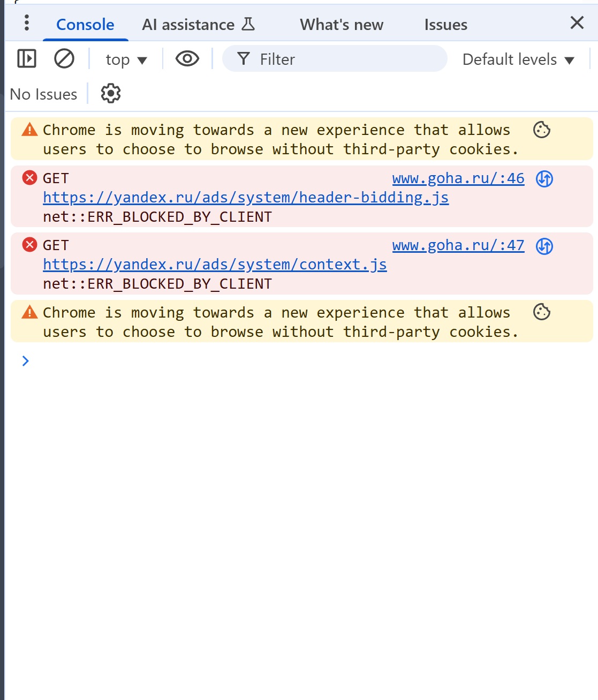Open source link www.goha.ru/:46
The image size is (598, 700).
458,178
